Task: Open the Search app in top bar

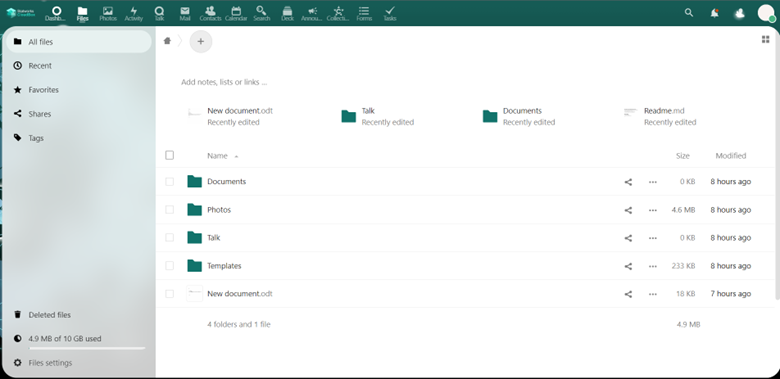Action: click(262, 13)
